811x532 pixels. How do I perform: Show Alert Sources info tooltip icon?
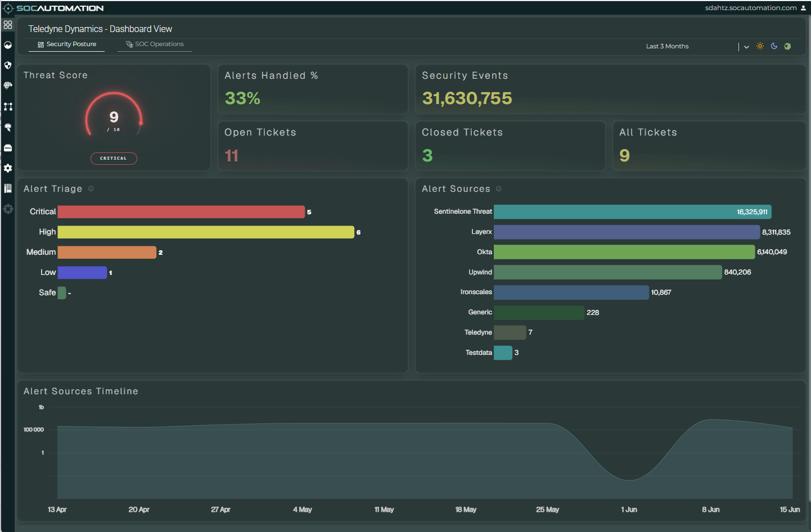pyautogui.click(x=499, y=189)
